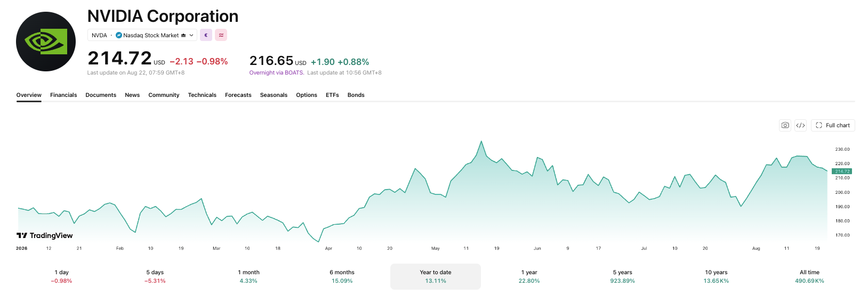Click the overnight price 216.65
868x303 pixels.
pyautogui.click(x=271, y=61)
